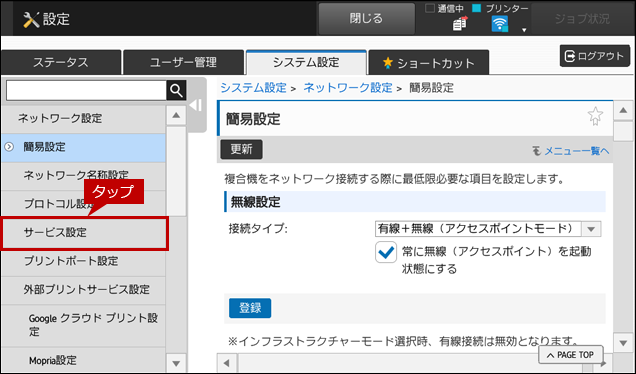Click sidebar scrollbar down arrow
The image size is (636, 374).
[x=176, y=363]
